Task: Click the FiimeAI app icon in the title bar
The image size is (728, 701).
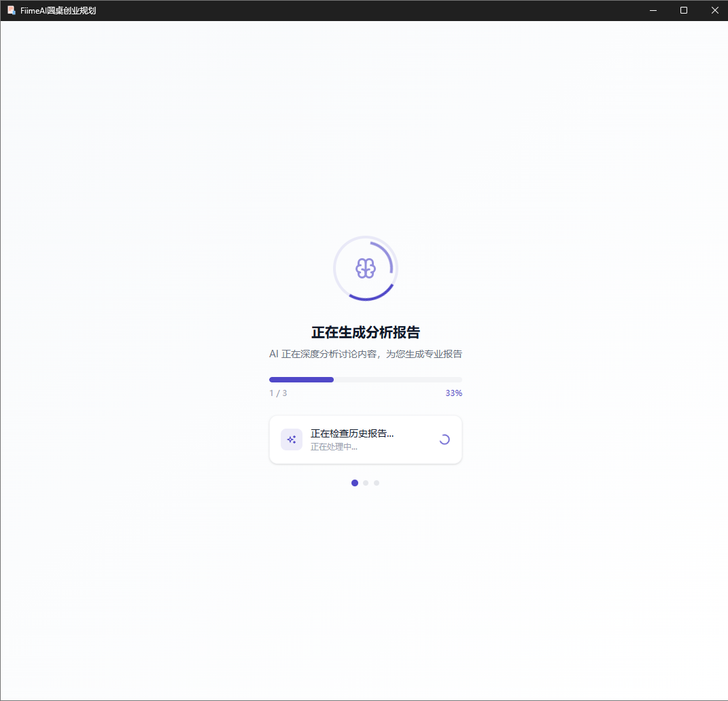Action: [x=11, y=10]
